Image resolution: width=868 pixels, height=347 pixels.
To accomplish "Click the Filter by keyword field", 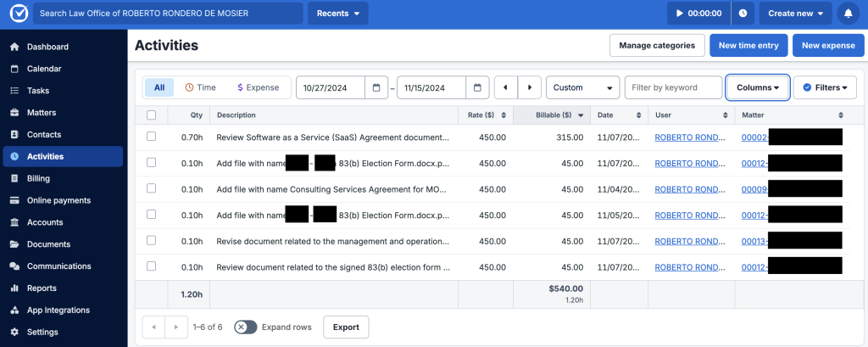I will (673, 87).
